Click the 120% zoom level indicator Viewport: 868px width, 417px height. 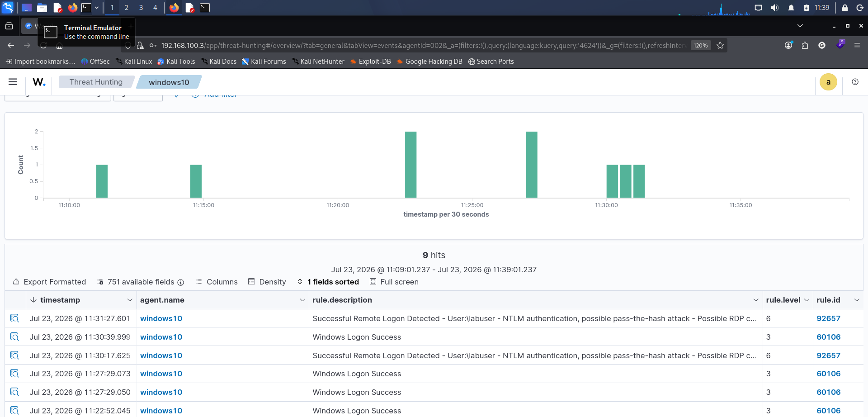(x=700, y=45)
